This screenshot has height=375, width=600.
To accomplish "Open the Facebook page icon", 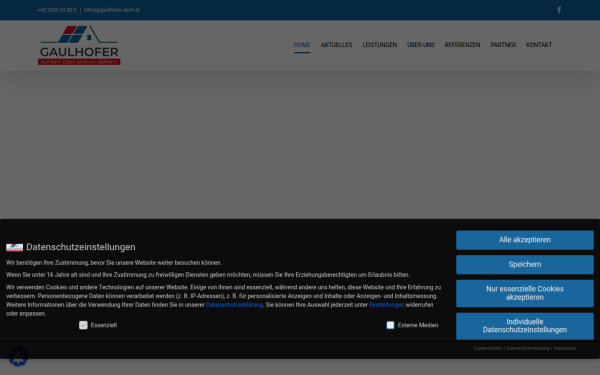I will pyautogui.click(x=559, y=10).
